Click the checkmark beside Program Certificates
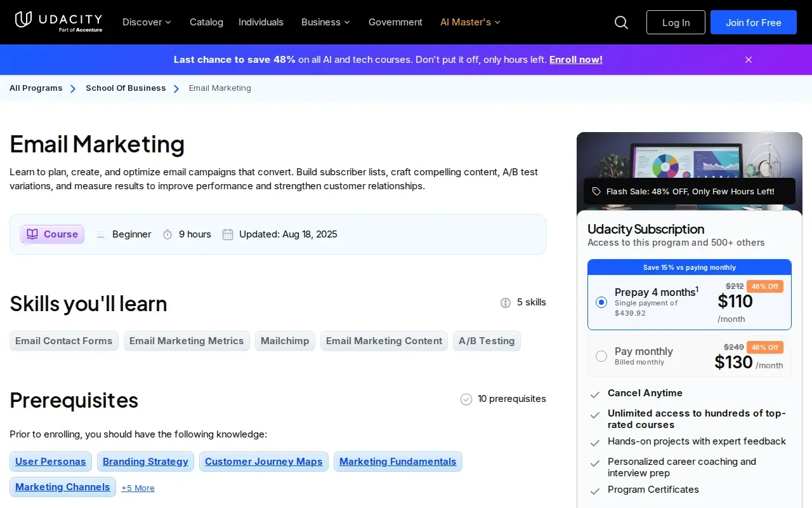 pos(595,491)
